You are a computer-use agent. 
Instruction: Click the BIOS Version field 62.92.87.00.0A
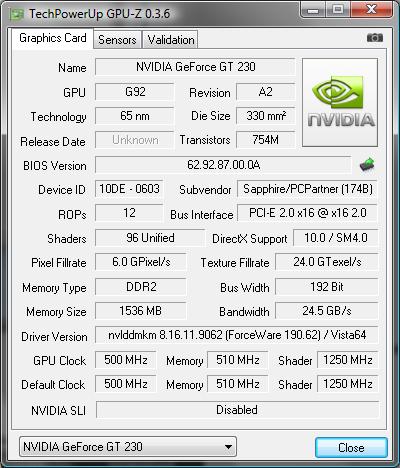223,165
